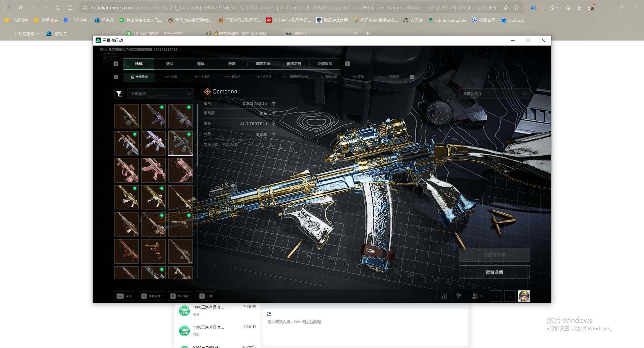Select the pink weapon skin, third row left
644x348 pixels.
[126, 170]
